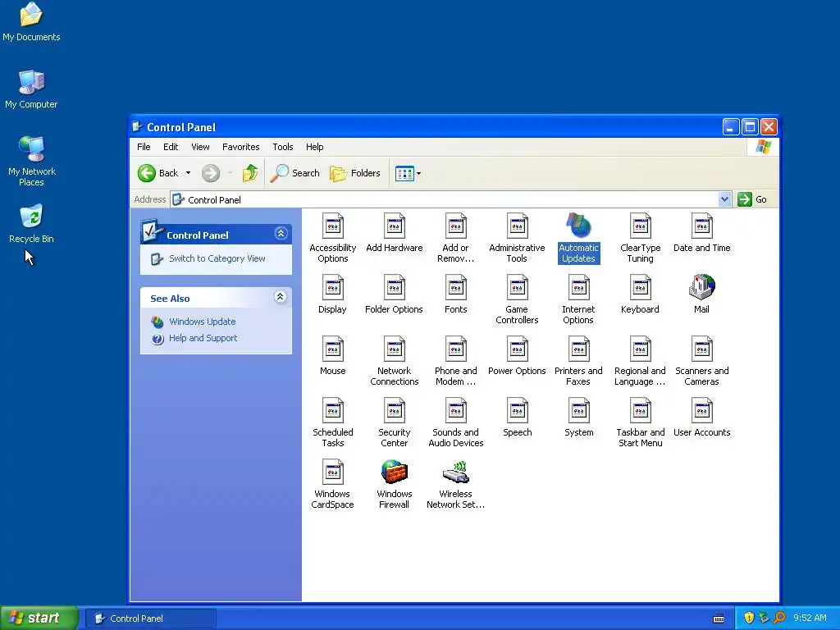
Task: Select My Computer desktop icon
Action: point(31,89)
